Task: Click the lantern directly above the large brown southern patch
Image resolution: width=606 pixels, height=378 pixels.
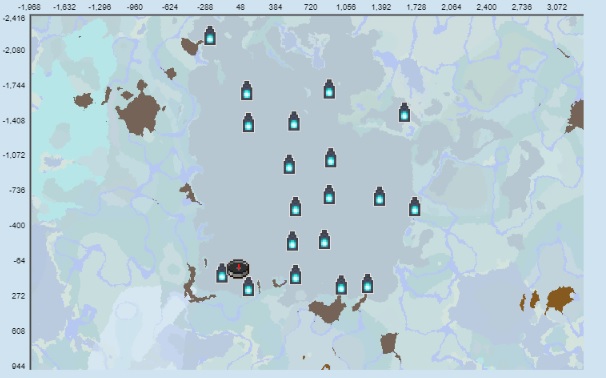Action: coord(341,285)
